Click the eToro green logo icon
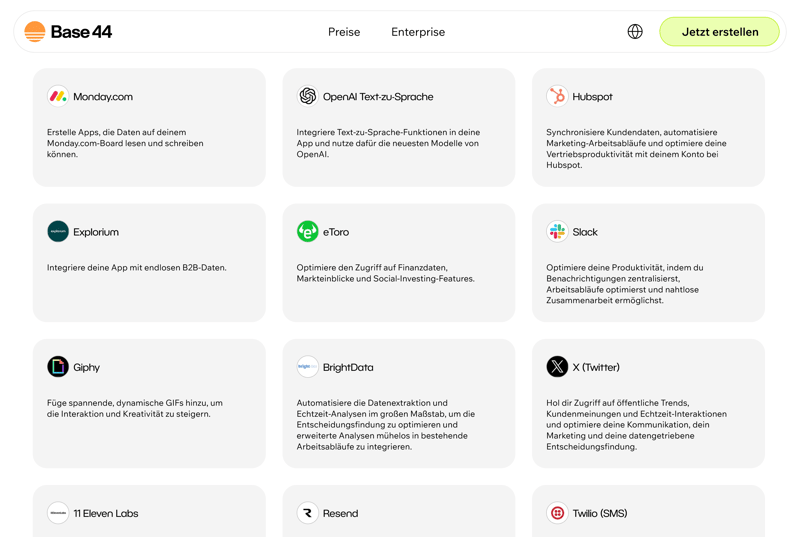Viewport: 800px width, 537px height. (308, 231)
